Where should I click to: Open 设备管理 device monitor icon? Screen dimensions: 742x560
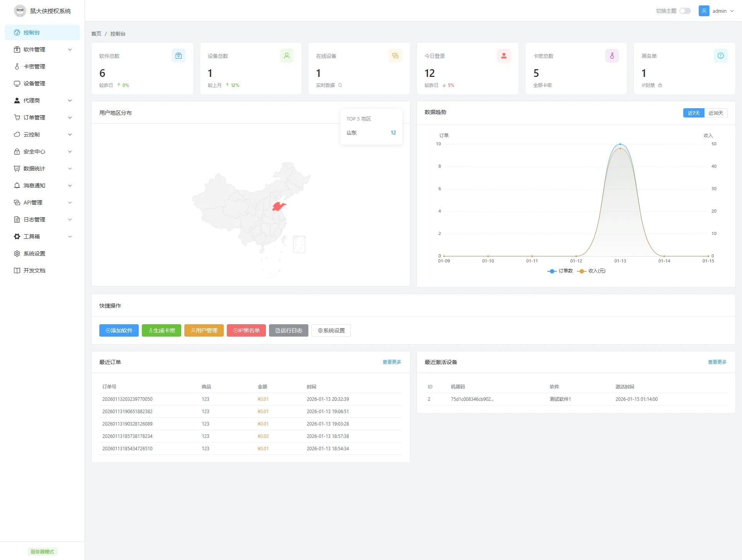(x=17, y=83)
